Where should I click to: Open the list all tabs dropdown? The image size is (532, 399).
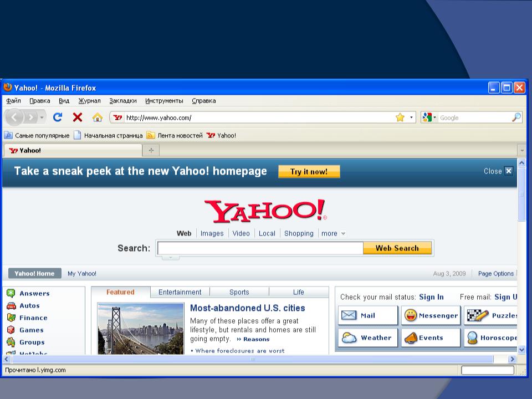(522, 150)
